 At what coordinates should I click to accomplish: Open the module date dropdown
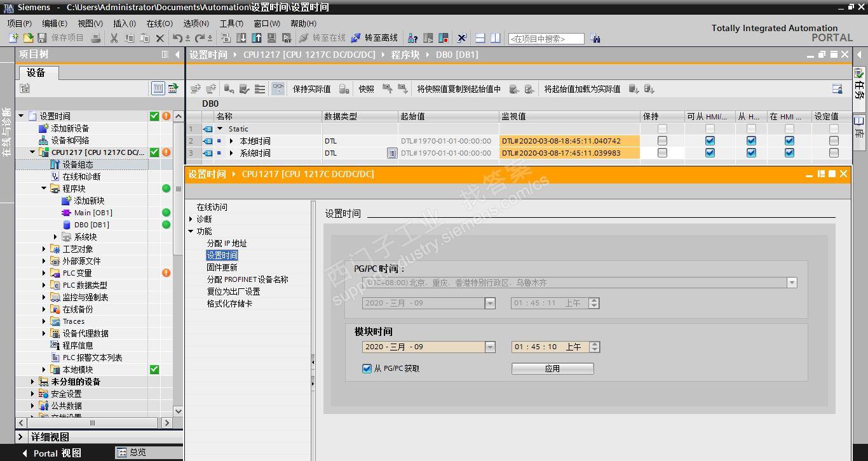point(490,347)
